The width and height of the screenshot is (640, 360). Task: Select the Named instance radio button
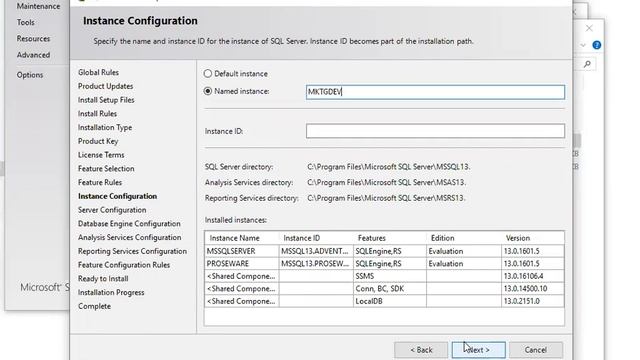pos(208,91)
